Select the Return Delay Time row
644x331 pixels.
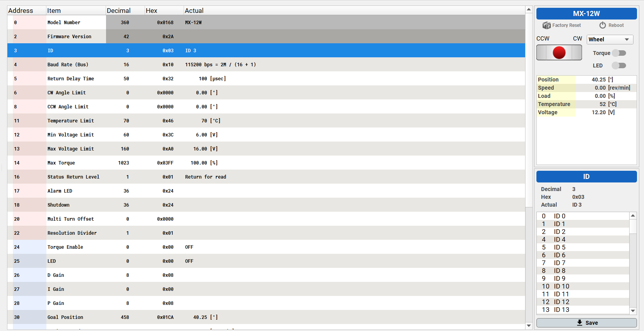click(x=266, y=78)
